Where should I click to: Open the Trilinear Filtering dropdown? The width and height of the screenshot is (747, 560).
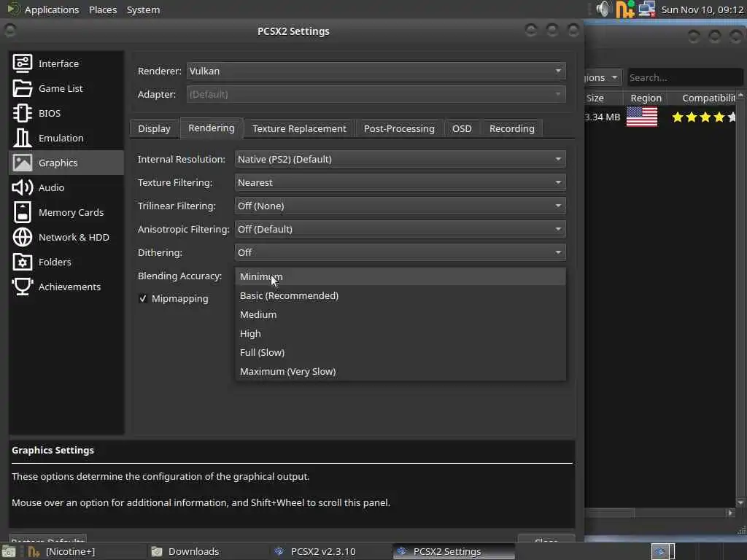[400, 206]
